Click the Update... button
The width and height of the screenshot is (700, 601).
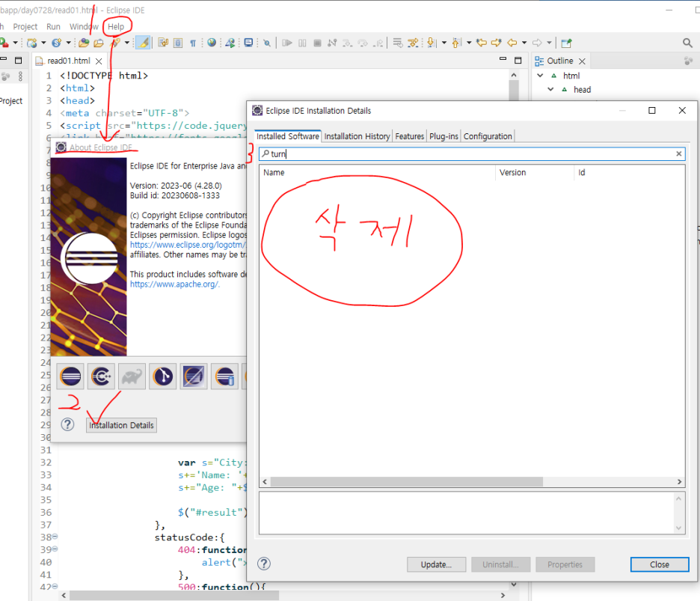436,564
